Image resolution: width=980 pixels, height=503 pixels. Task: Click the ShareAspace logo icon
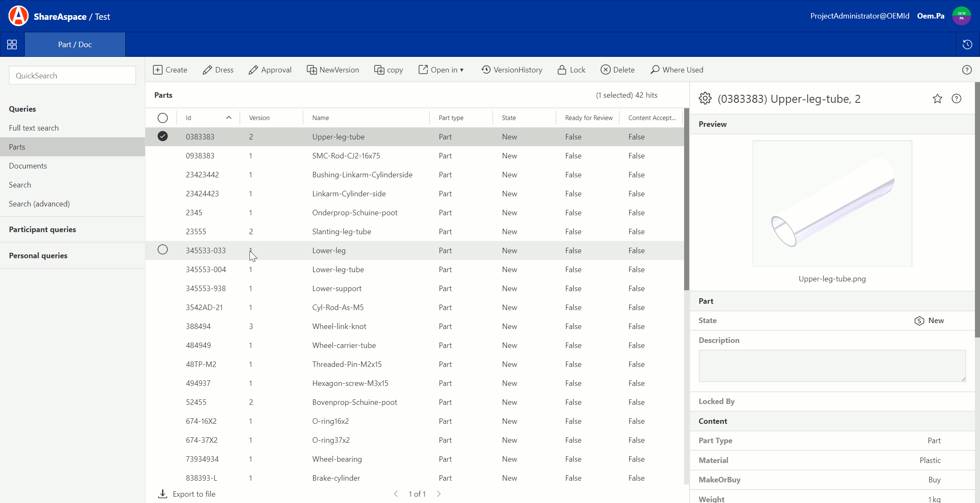click(x=19, y=16)
